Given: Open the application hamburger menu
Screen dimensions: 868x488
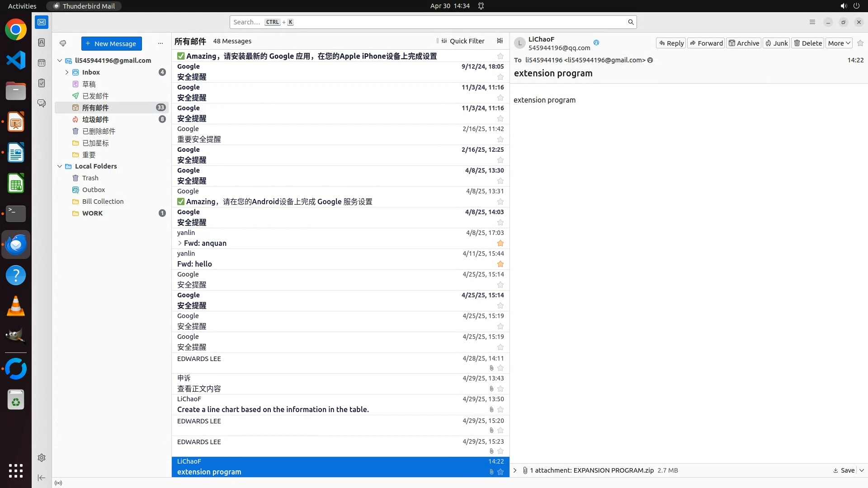Looking at the screenshot, I should click(x=812, y=22).
